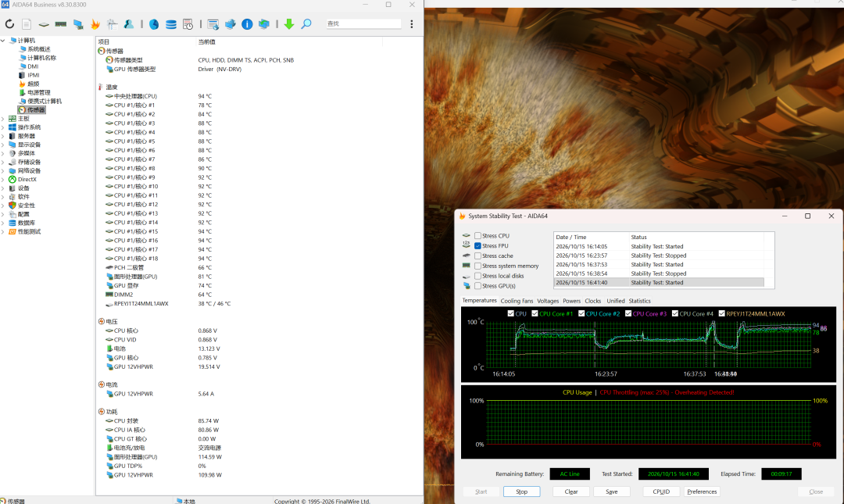Click the green download arrow toolbar icon
The image size is (844, 504).
pyautogui.click(x=289, y=23)
